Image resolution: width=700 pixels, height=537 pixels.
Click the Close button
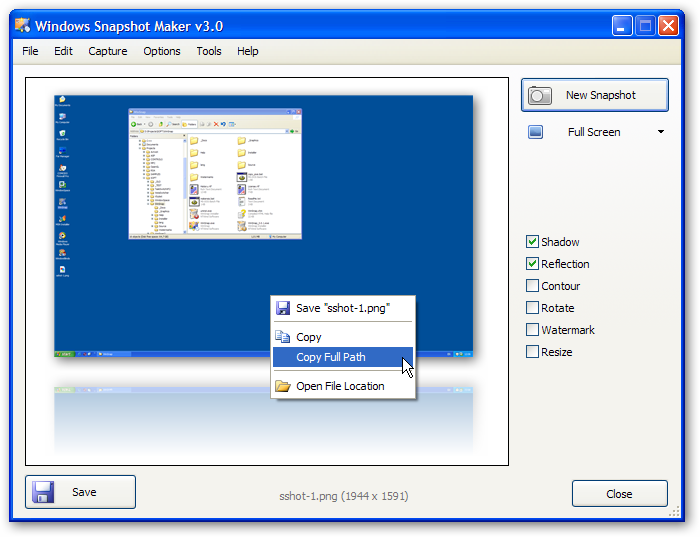point(620,494)
